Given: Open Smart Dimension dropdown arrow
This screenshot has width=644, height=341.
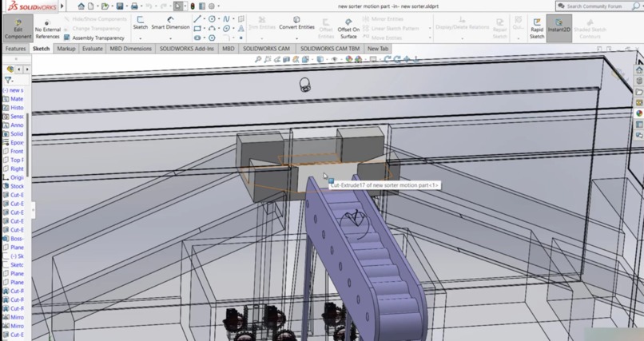Looking at the screenshot, I should click(x=170, y=38).
